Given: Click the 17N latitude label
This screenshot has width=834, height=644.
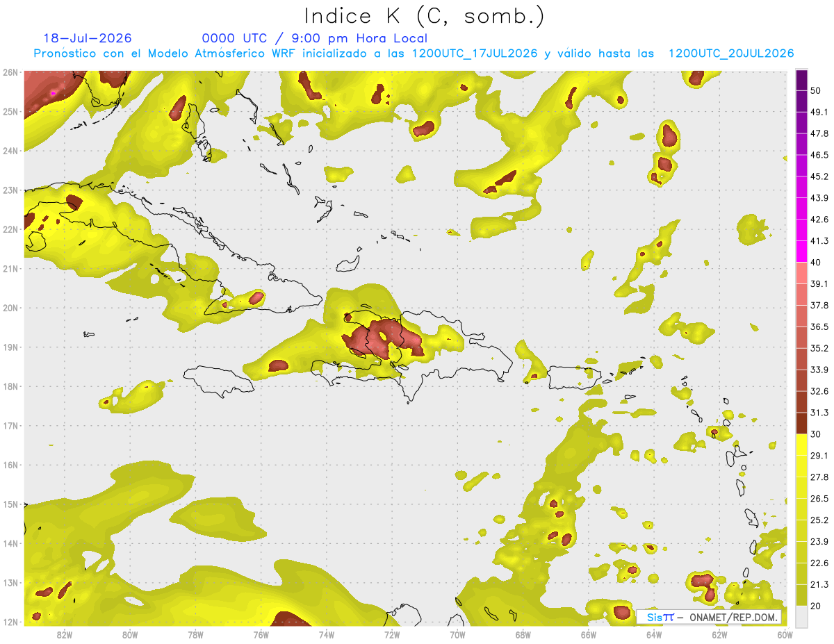Looking at the screenshot, I should pyautogui.click(x=10, y=425).
